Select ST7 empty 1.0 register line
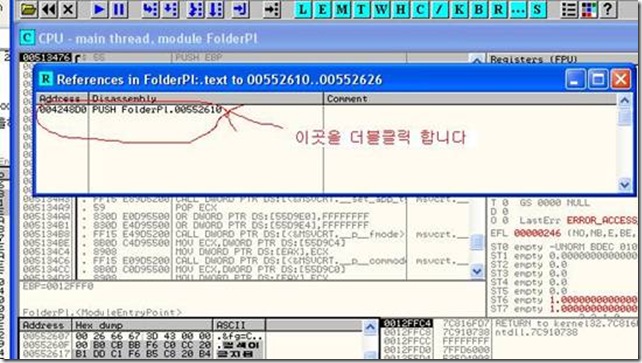Image resolution: width=642 pixels, height=363 pixels. pos(563,308)
